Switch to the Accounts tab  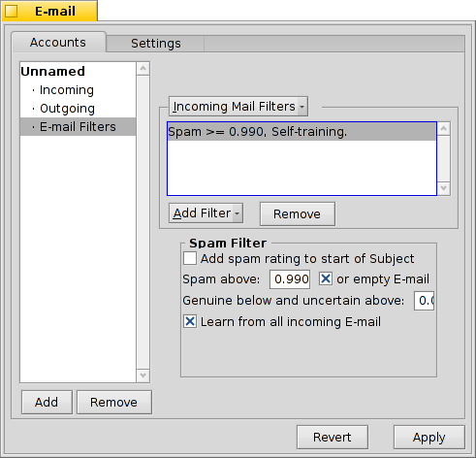point(58,43)
